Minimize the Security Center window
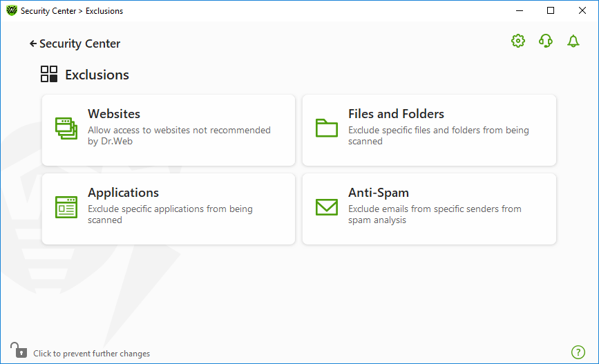The image size is (599, 364). click(x=519, y=10)
